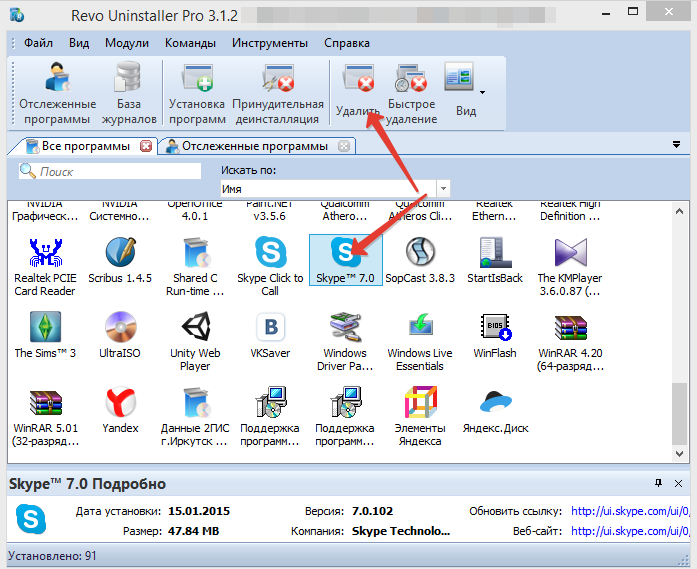Select the NVIDIA Графическ... program entry
The height and width of the screenshot is (569, 697).
pyautogui.click(x=45, y=212)
